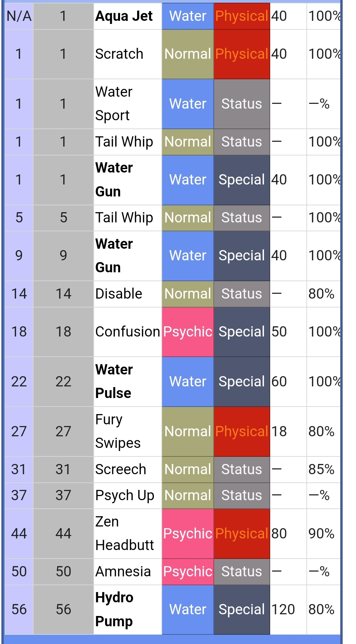Screen dimensions: 356x644
Task: Open the Aqua Jet move link
Action: coord(124,16)
